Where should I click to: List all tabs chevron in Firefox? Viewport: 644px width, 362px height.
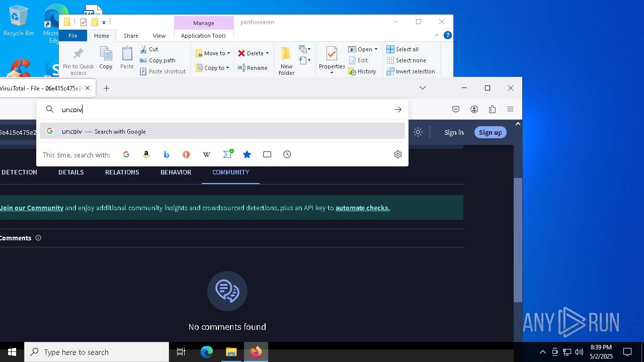pyautogui.click(x=423, y=88)
